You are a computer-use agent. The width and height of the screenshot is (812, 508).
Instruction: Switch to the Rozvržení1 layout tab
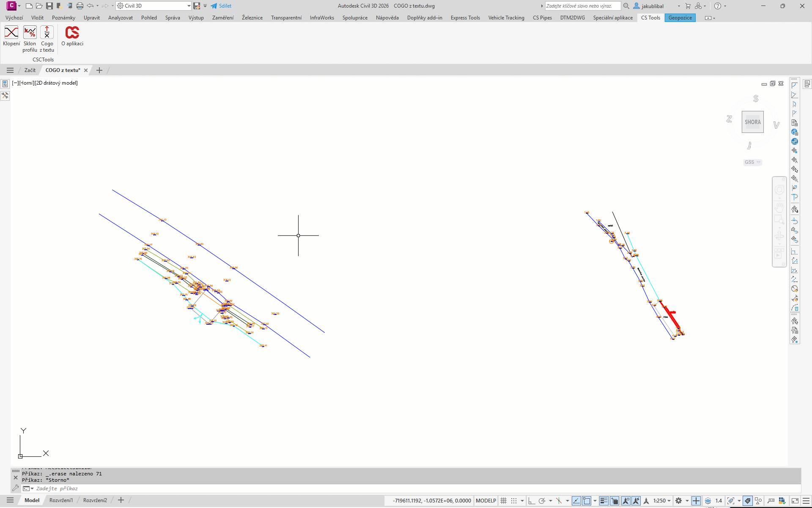pyautogui.click(x=61, y=500)
